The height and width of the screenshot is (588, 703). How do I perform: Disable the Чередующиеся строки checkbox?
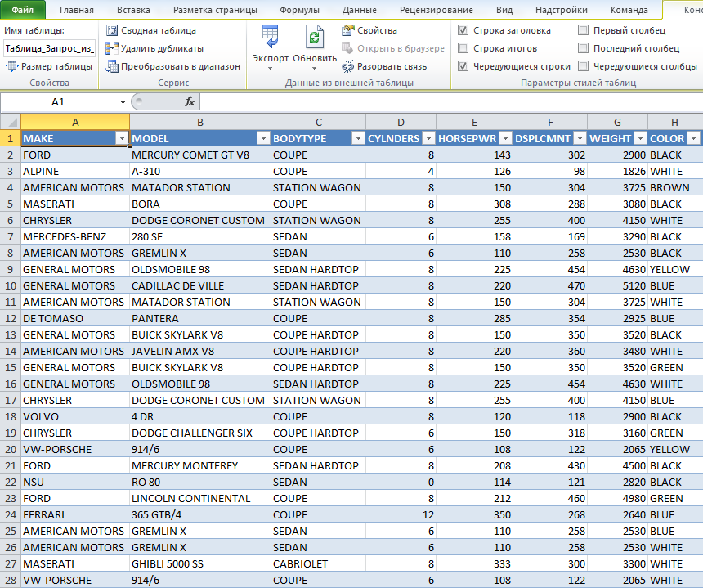coord(463,67)
